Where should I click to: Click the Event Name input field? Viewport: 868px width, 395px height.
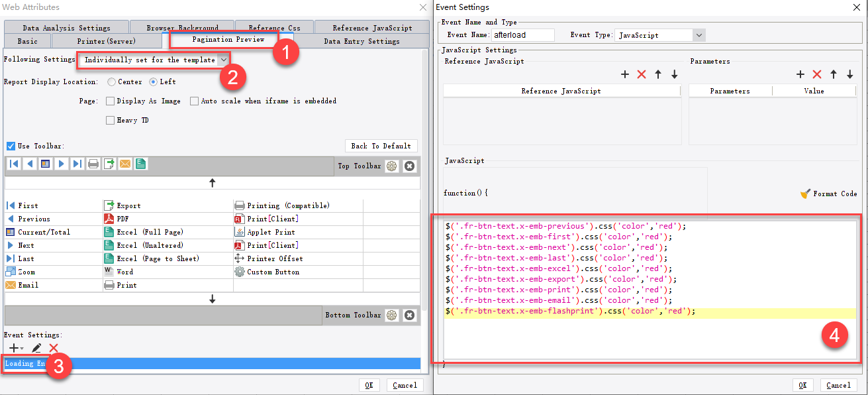point(522,35)
